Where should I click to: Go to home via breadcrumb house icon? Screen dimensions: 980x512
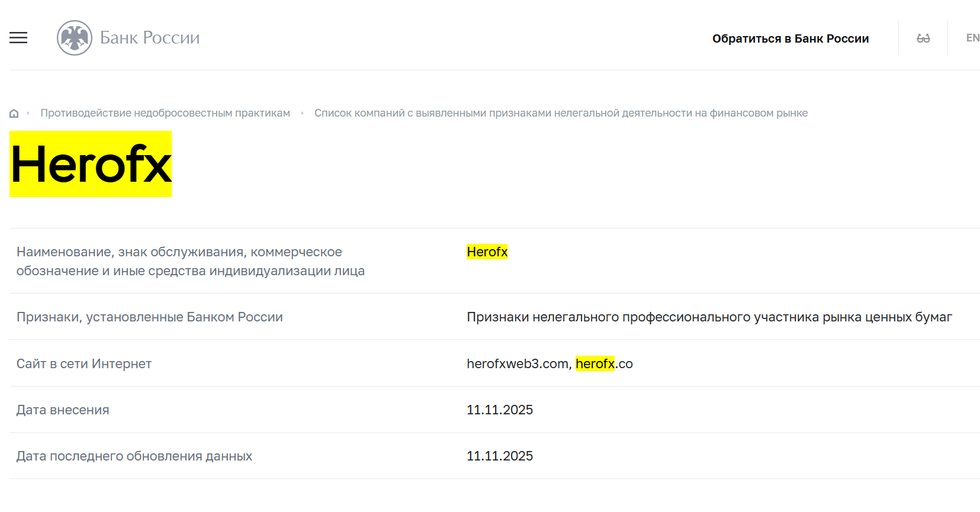[14, 114]
